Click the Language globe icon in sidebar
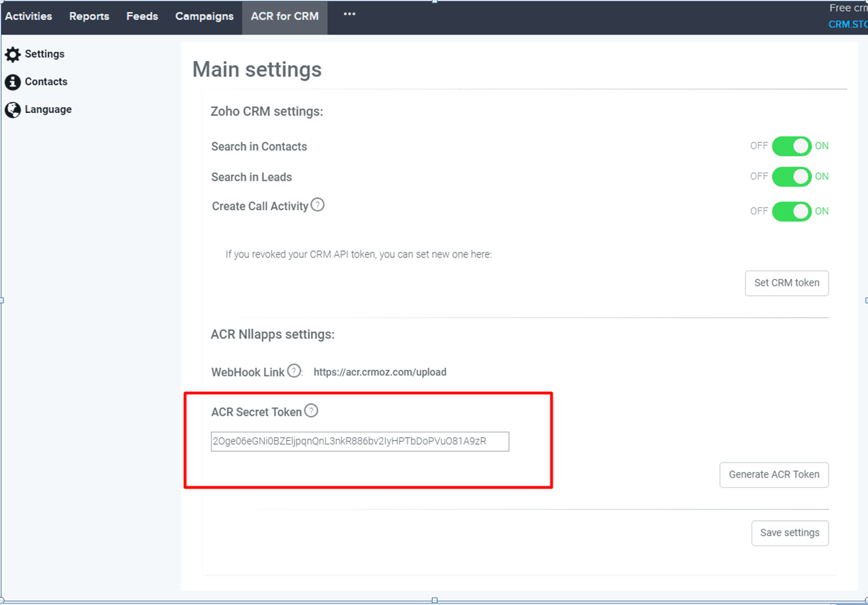Image resolution: width=868 pixels, height=605 pixels. point(13,110)
